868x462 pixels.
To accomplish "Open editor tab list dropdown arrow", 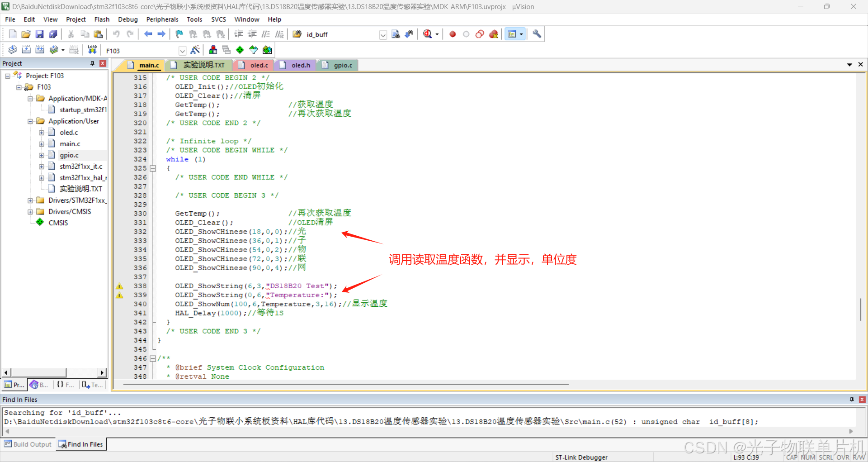I will pos(849,65).
